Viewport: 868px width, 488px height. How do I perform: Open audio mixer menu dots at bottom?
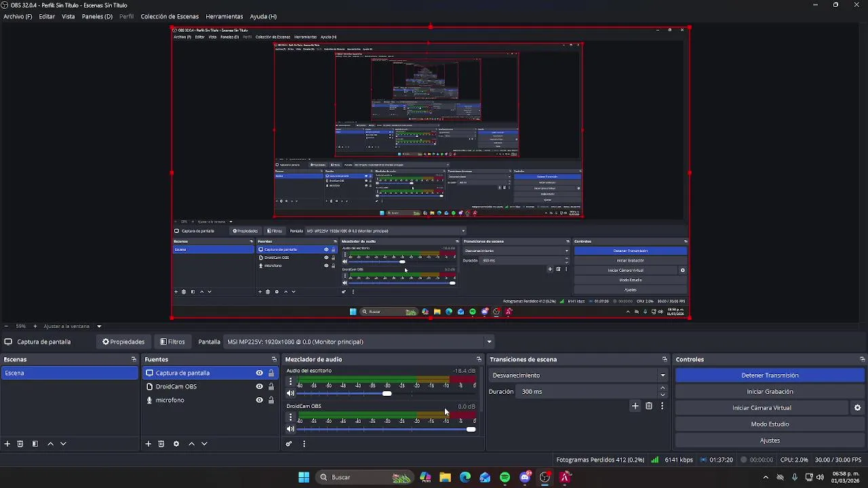coord(304,444)
